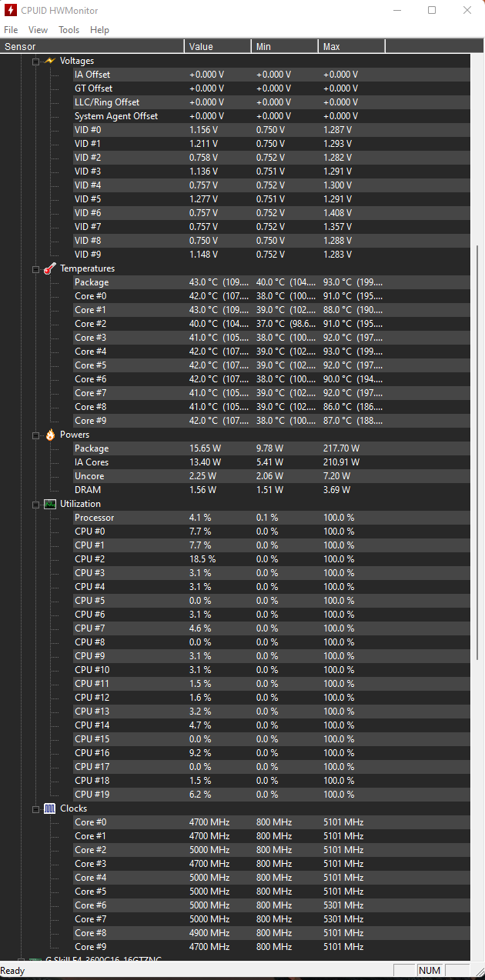Click the Ready status bar text

tap(13, 971)
